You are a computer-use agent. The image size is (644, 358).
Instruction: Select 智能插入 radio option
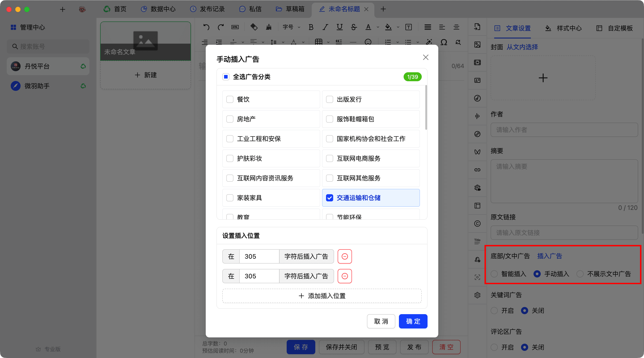pos(494,274)
